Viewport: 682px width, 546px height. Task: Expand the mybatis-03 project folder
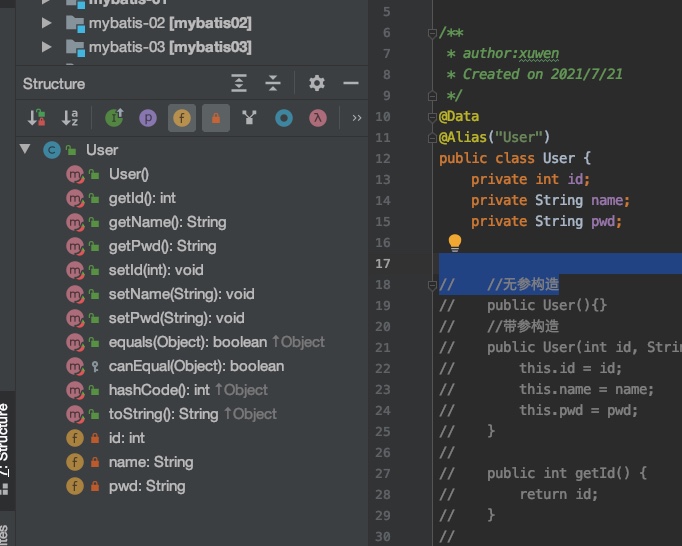click(x=46, y=47)
